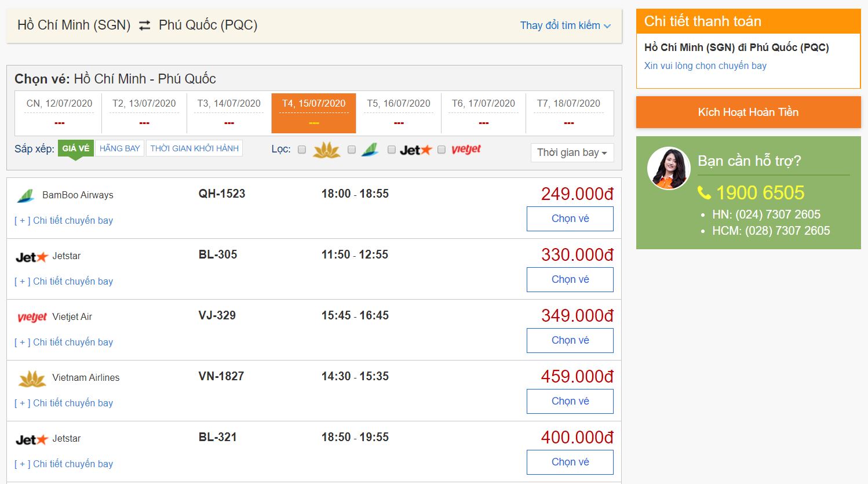The image size is (868, 484).
Task: Click Chi tiết thanh toán header
Action: (x=748, y=21)
